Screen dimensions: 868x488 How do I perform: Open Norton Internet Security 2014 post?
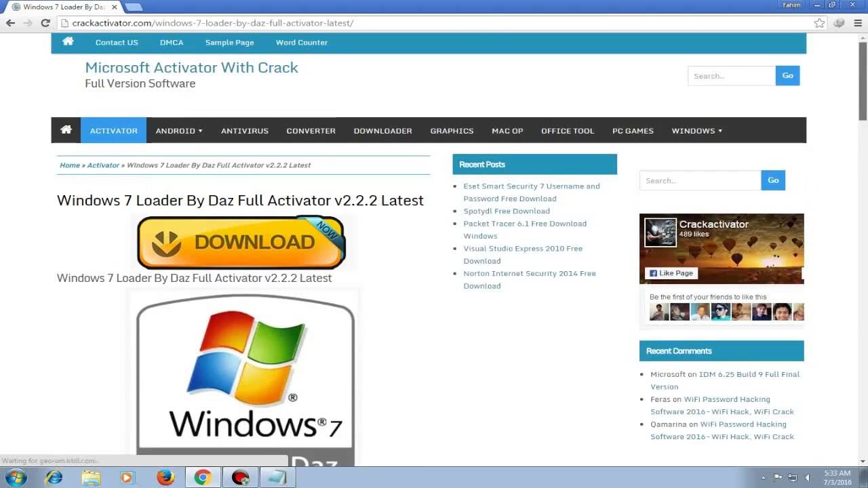530,279
